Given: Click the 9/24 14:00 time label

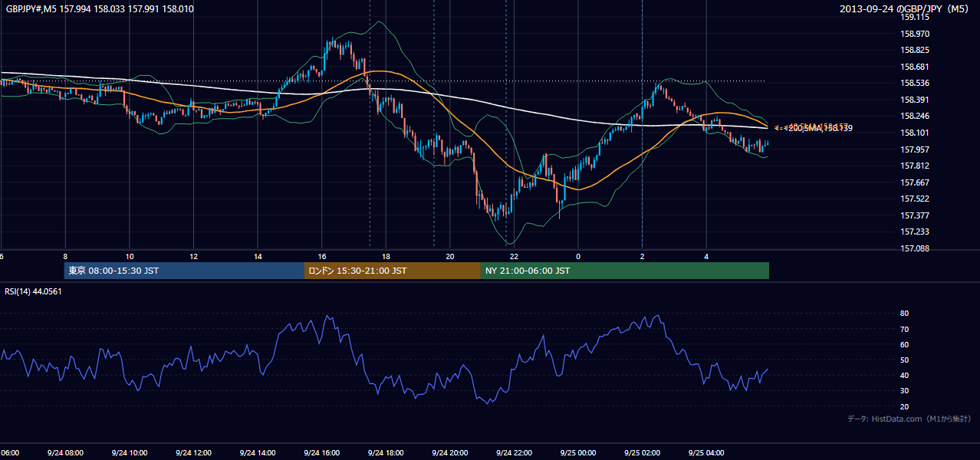Looking at the screenshot, I should (258, 452).
